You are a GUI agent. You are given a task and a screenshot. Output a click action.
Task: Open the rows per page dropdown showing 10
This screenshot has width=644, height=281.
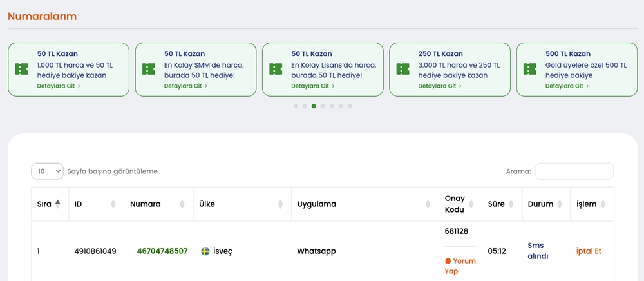pyautogui.click(x=47, y=171)
